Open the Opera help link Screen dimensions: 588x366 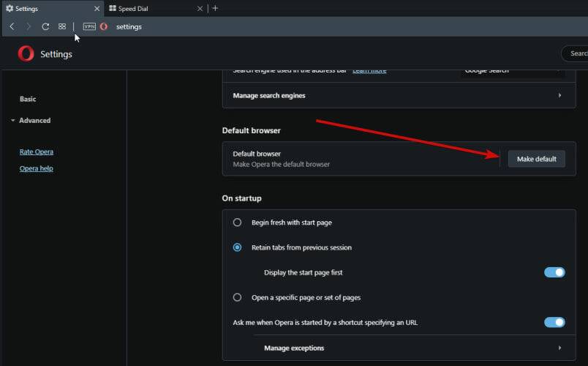[37, 168]
